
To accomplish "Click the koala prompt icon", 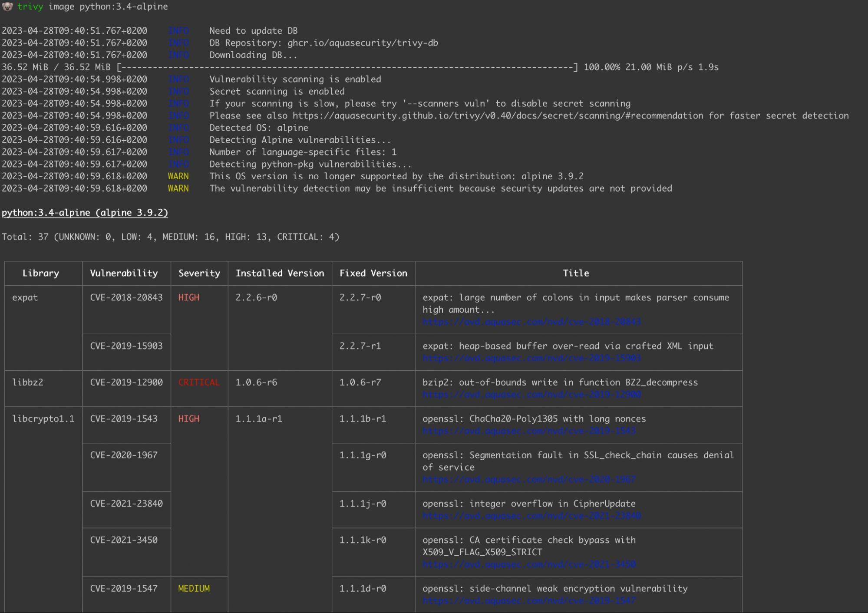I will [x=7, y=7].
